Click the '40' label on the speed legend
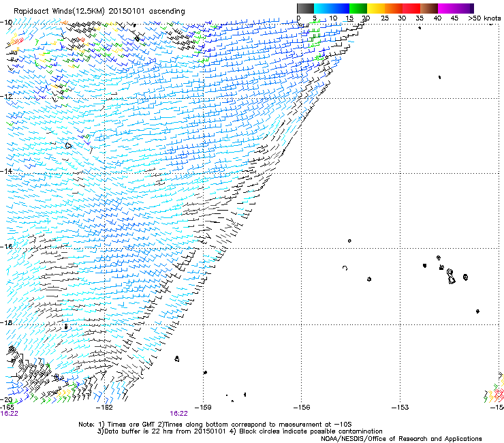The height and width of the screenshot is (443, 504). click(437, 18)
